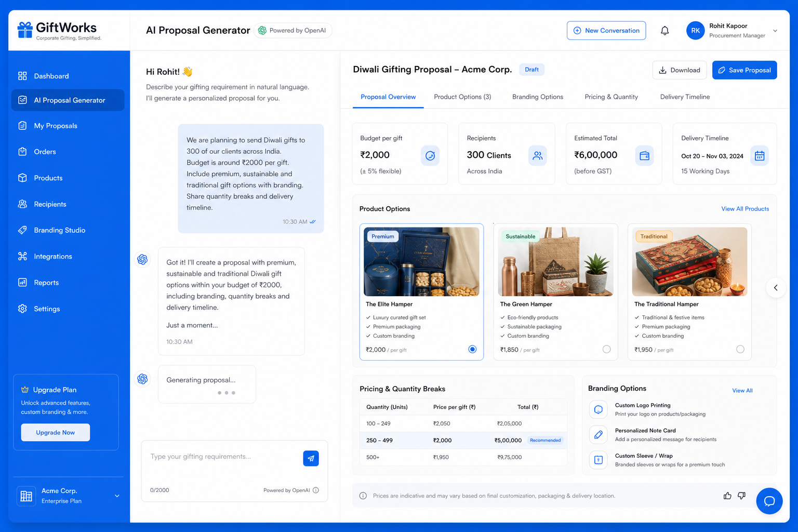Click the send message paper-plane icon
798x532 pixels.
[x=311, y=458]
